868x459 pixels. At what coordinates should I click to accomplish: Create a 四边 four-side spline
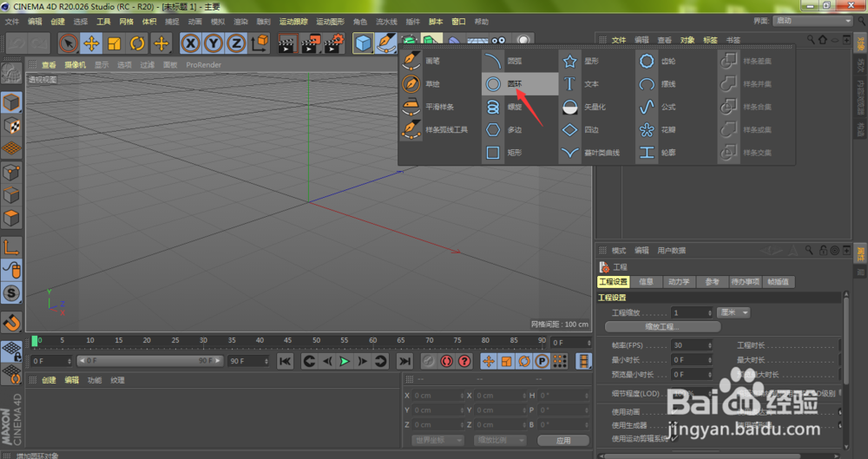597,129
